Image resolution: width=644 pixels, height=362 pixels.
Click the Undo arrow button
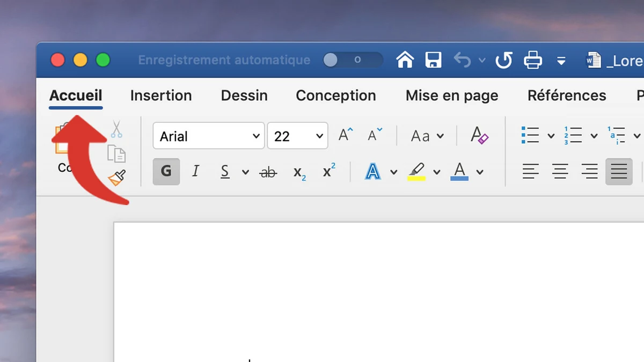(463, 60)
